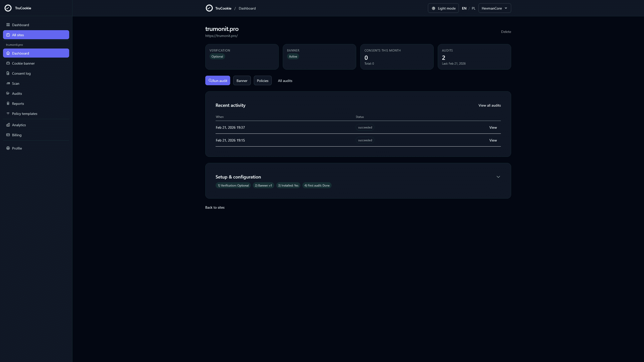
Task: Toggle Light mode
Action: [x=443, y=8]
